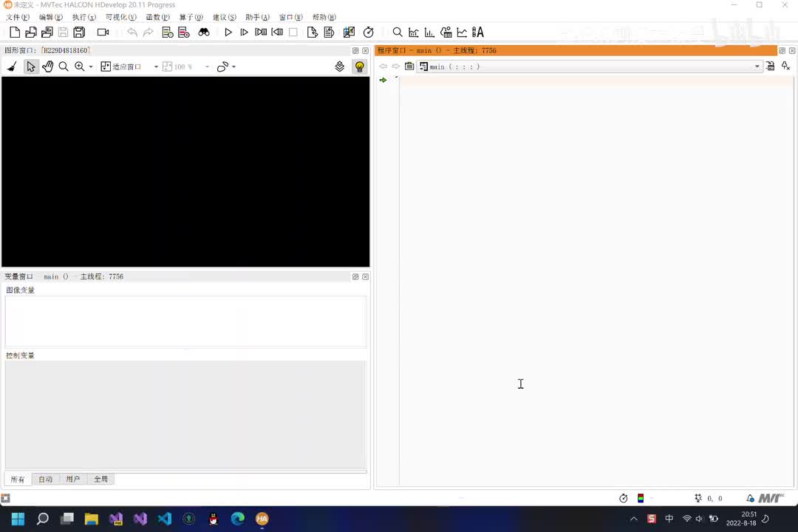Screen dimensions: 798x532
Task: Click the 图像变量 image variables panel
Action: pyautogui.click(x=185, y=321)
